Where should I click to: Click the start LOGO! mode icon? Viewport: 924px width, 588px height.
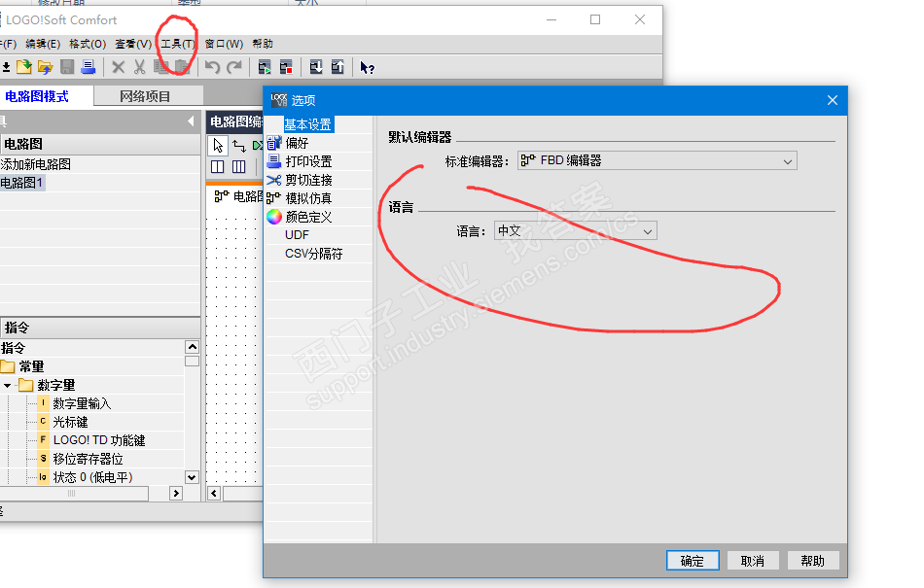[x=265, y=67]
